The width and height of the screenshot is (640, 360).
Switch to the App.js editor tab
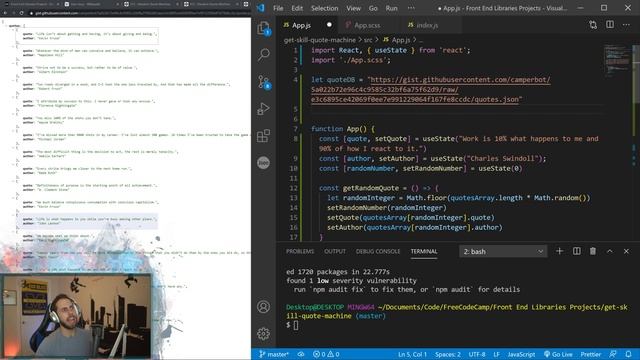pyautogui.click(x=307, y=25)
